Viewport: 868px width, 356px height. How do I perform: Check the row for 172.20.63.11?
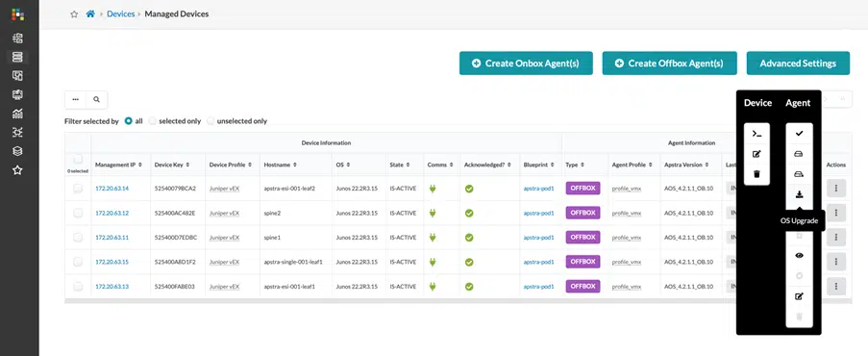pyautogui.click(x=78, y=238)
